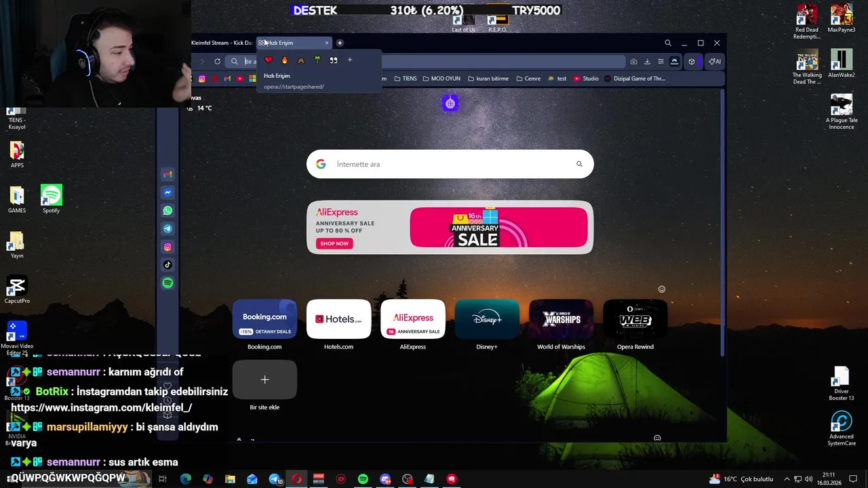Open the Hotels.com speed dial tile

coord(338,319)
